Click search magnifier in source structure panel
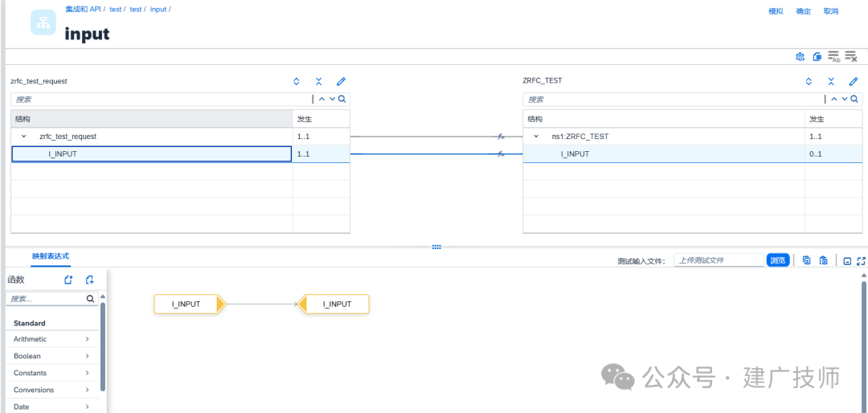The height and width of the screenshot is (413, 868). coord(342,99)
